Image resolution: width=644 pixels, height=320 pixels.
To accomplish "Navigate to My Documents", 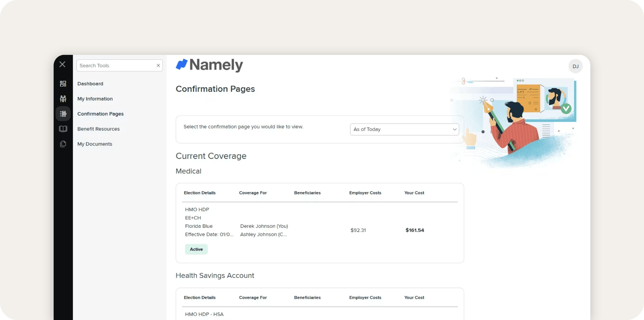I will pyautogui.click(x=95, y=144).
